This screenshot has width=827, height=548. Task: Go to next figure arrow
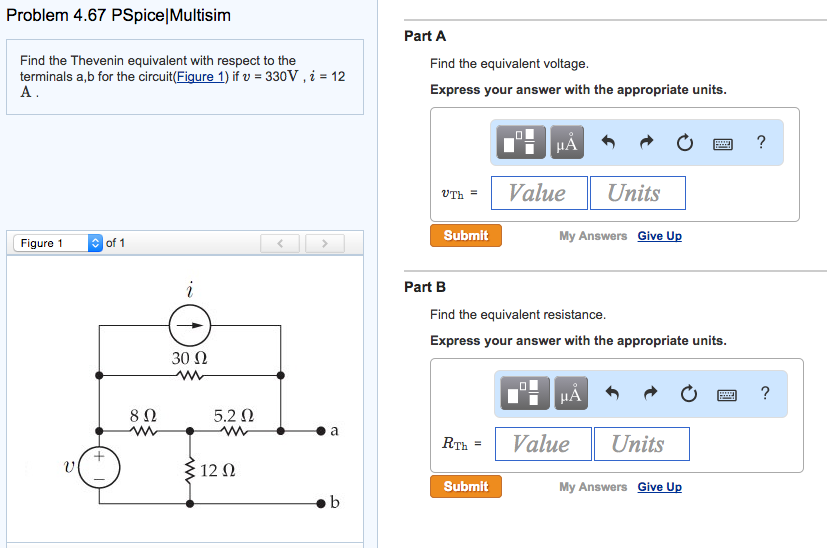point(325,243)
